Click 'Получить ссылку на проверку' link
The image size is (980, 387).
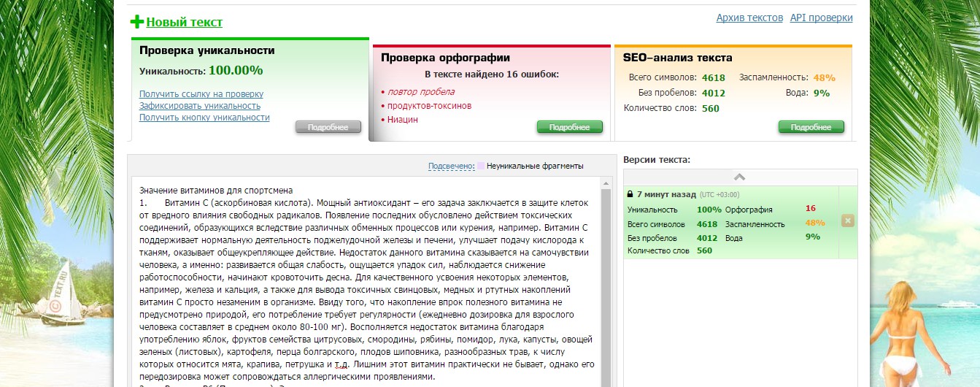tap(201, 94)
